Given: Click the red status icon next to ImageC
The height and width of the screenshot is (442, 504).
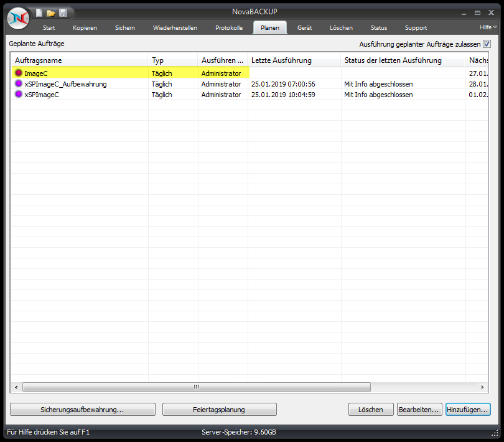Looking at the screenshot, I should tap(19, 73).
